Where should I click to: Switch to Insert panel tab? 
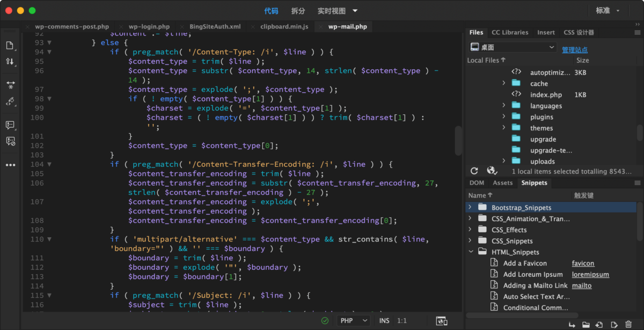[546, 32]
